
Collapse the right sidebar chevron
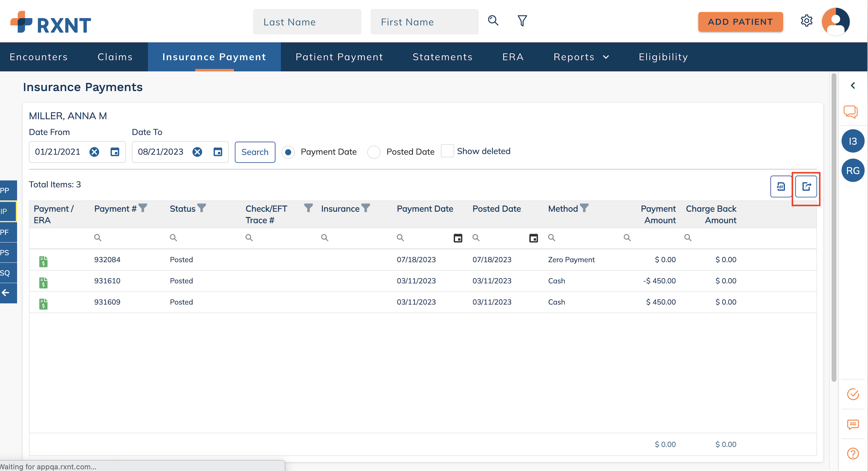tap(853, 85)
